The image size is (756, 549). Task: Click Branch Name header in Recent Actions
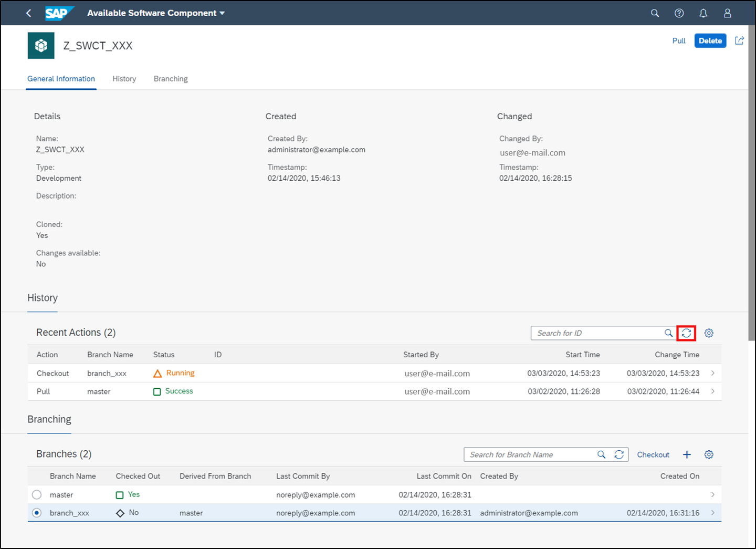(x=110, y=355)
